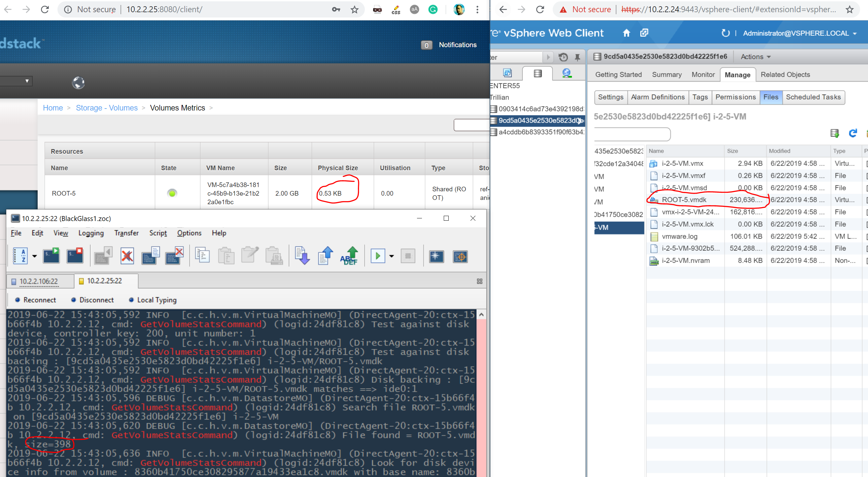Click the run script green play icon
The image size is (868, 477).
pos(378,256)
